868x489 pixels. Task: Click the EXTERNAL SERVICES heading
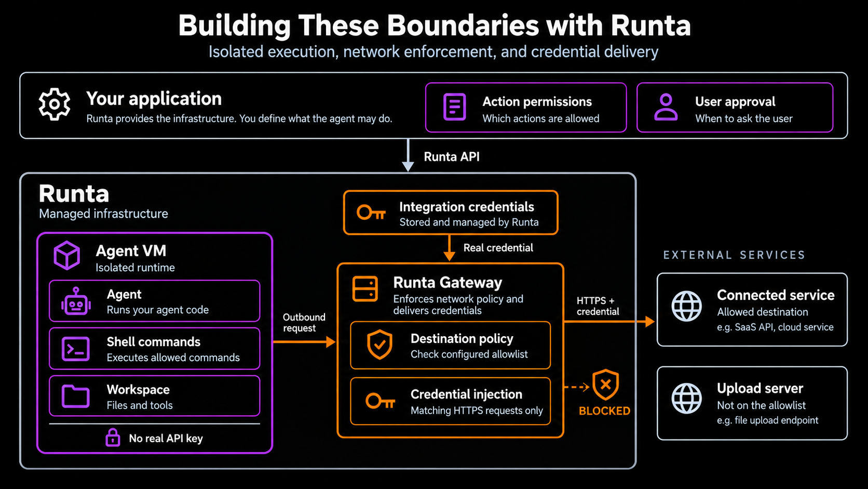(734, 255)
